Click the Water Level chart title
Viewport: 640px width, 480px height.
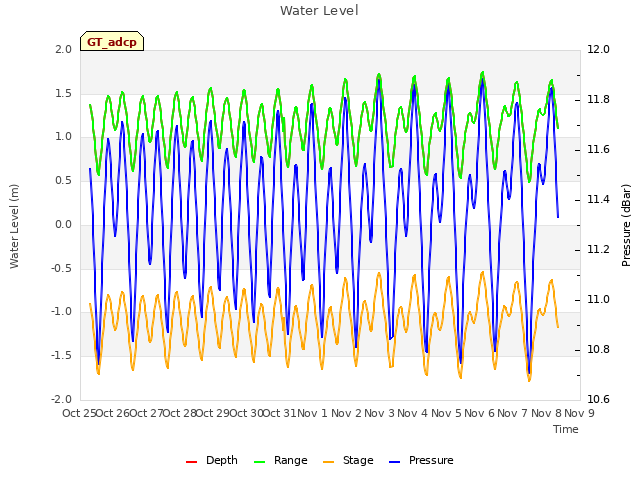point(319,11)
